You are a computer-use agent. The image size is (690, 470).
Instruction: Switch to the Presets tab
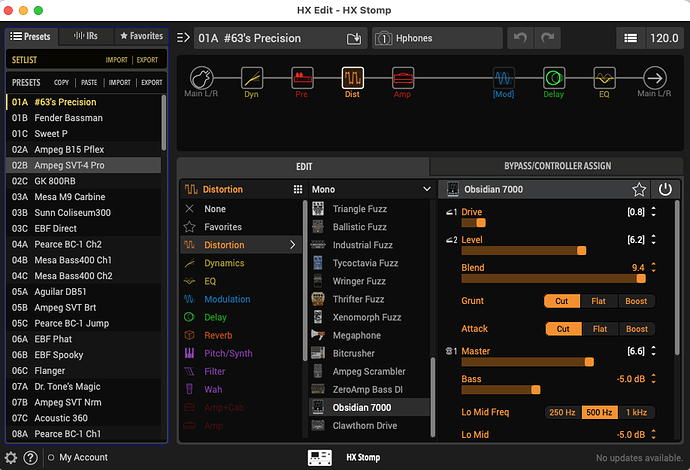click(31, 36)
